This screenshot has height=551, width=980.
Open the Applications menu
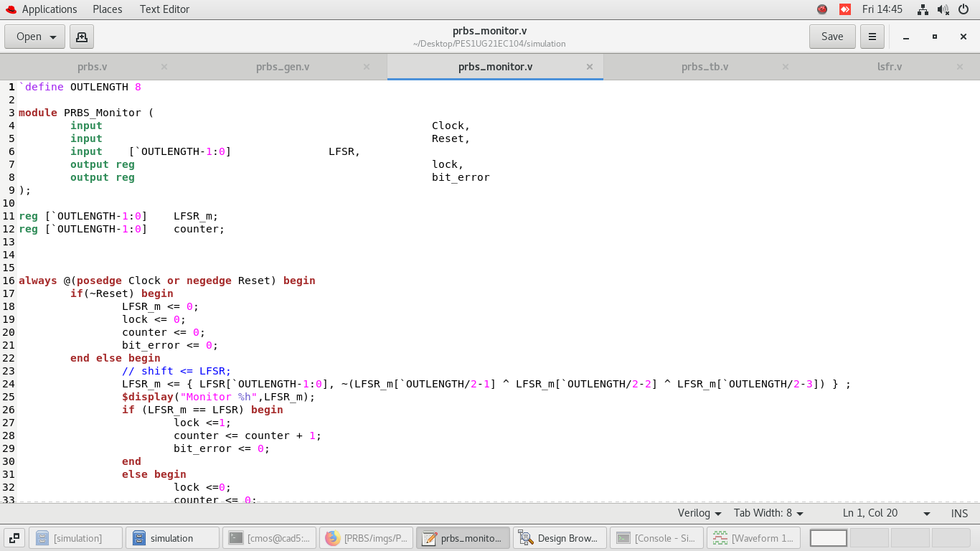50,9
